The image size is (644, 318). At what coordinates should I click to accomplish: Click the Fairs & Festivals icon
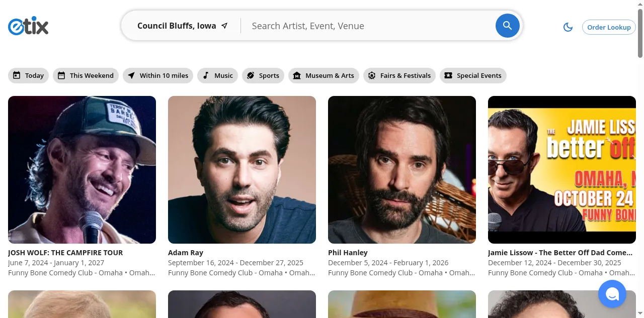point(372,75)
